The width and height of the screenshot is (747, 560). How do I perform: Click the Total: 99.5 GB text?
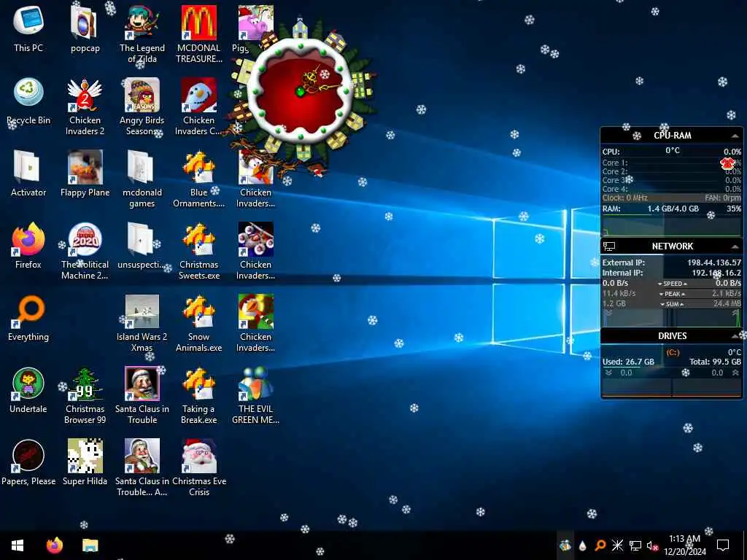click(x=715, y=362)
